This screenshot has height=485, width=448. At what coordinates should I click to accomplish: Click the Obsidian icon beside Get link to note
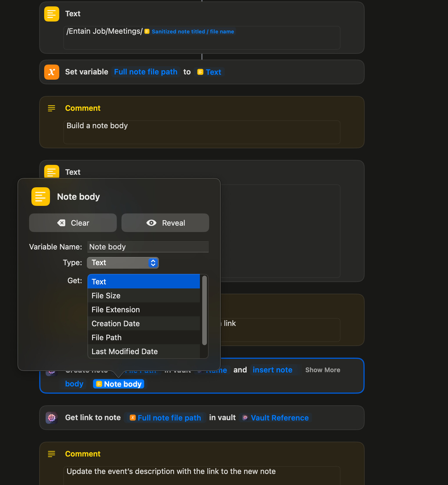pyautogui.click(x=51, y=418)
